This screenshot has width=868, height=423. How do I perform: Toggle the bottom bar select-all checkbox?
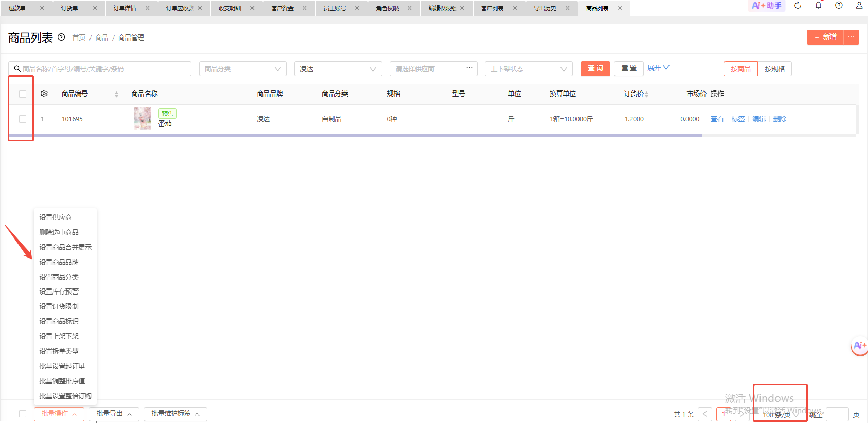point(23,414)
